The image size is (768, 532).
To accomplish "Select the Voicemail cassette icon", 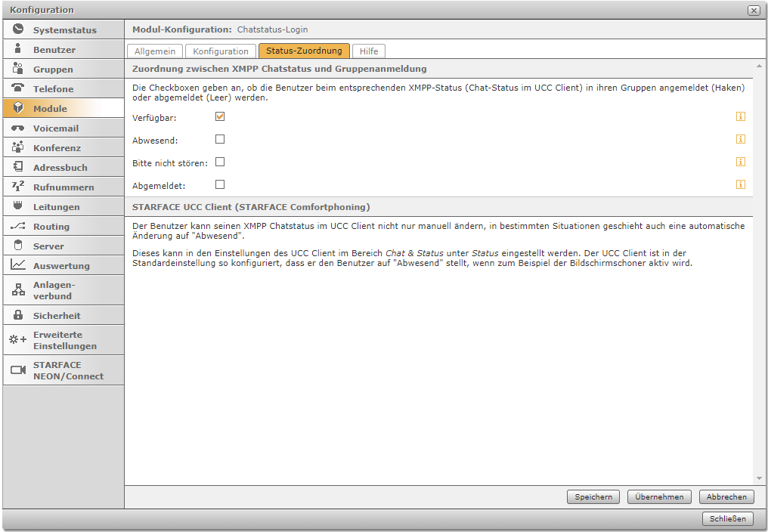I will pyautogui.click(x=18, y=128).
